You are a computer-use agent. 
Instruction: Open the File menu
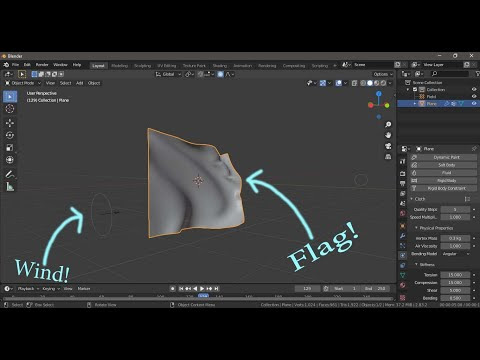[15, 65]
